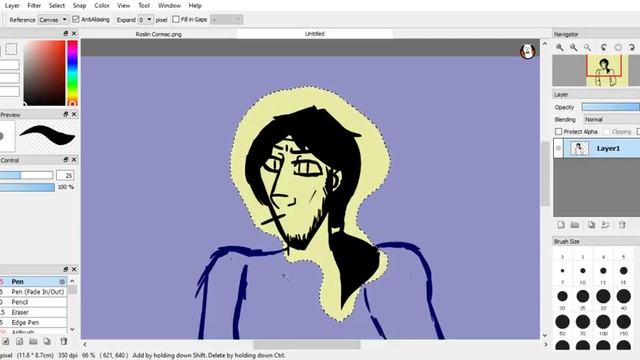Image resolution: width=640 pixels, height=360 pixels.
Task: Open the Layer menu
Action: (x=12, y=6)
